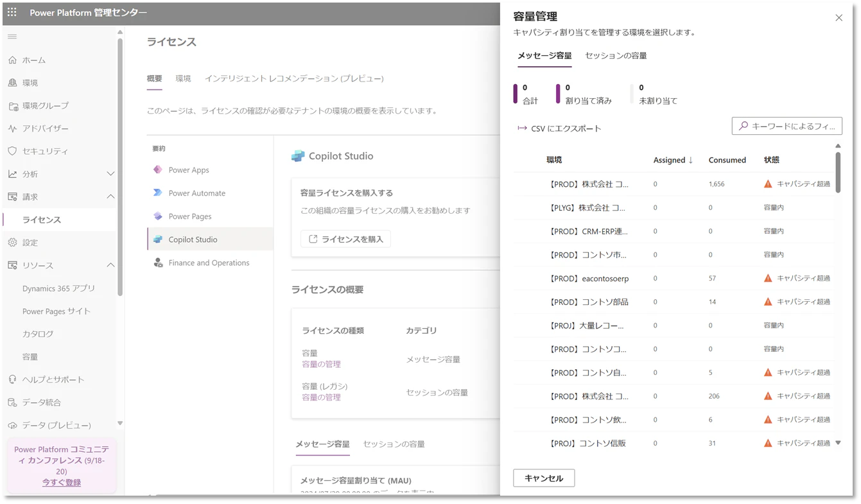
Task: Select the 【PROJ】大量レコー environment row
Action: point(674,326)
